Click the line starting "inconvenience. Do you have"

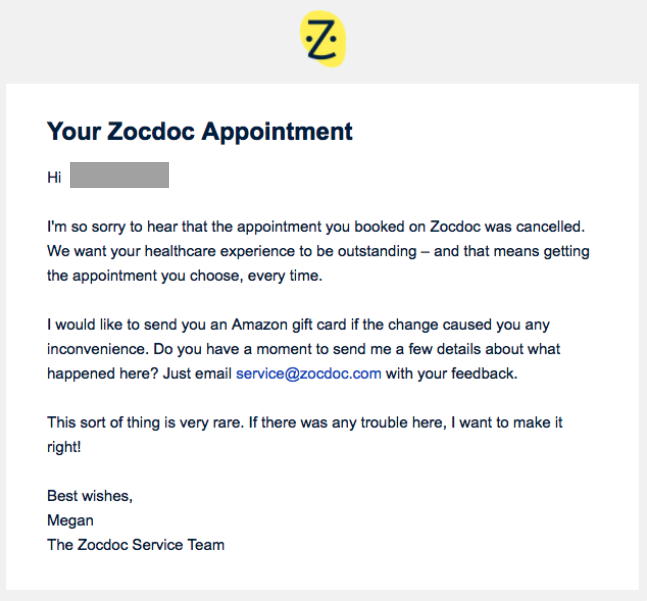[x=303, y=349]
